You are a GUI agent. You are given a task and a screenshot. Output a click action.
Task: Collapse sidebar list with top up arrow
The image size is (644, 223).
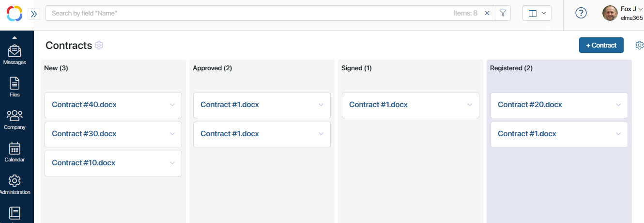click(15, 37)
